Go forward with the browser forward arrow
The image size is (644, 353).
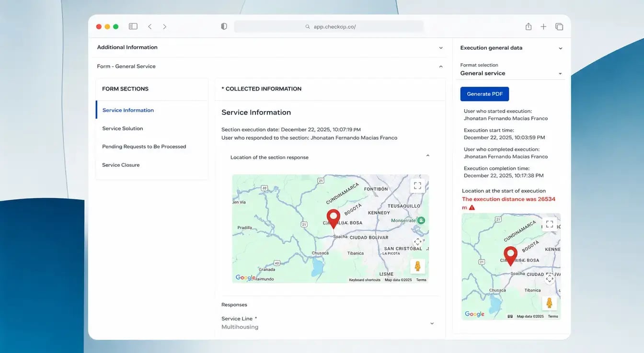click(164, 27)
